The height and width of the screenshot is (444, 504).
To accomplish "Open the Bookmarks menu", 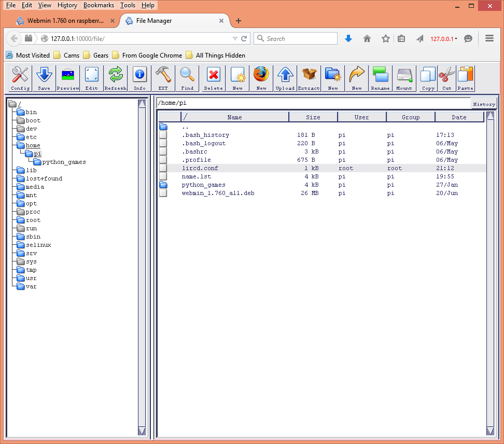I will pyautogui.click(x=99, y=5).
